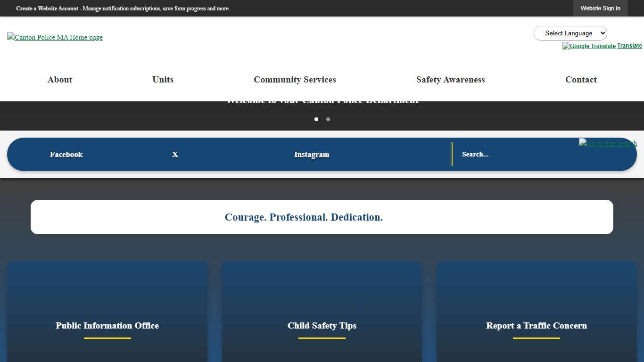The width and height of the screenshot is (644, 362).
Task: Visit the X social media profile
Action: pyautogui.click(x=174, y=154)
